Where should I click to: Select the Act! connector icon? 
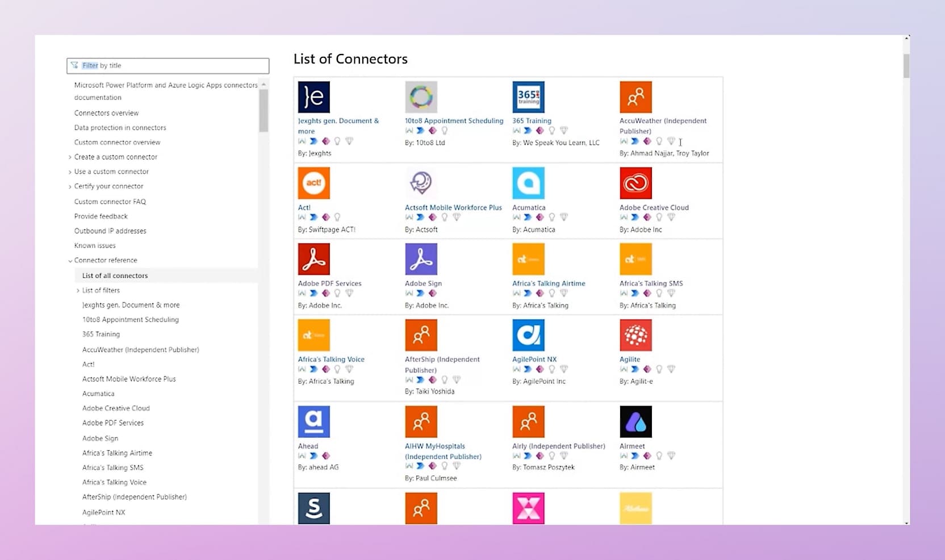click(x=313, y=183)
